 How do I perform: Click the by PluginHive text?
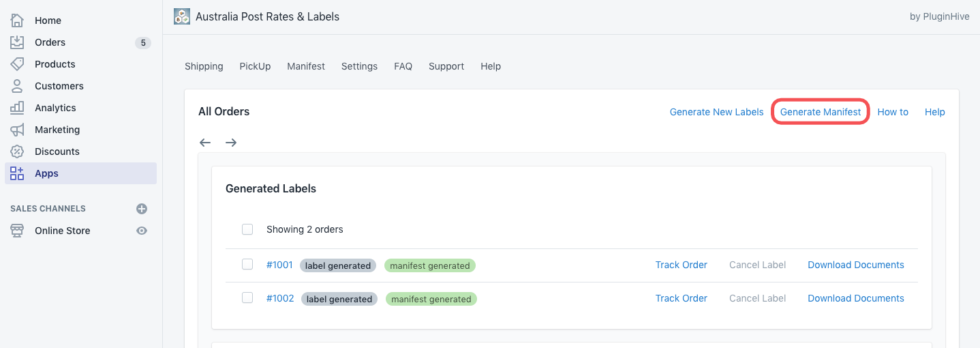939,16
